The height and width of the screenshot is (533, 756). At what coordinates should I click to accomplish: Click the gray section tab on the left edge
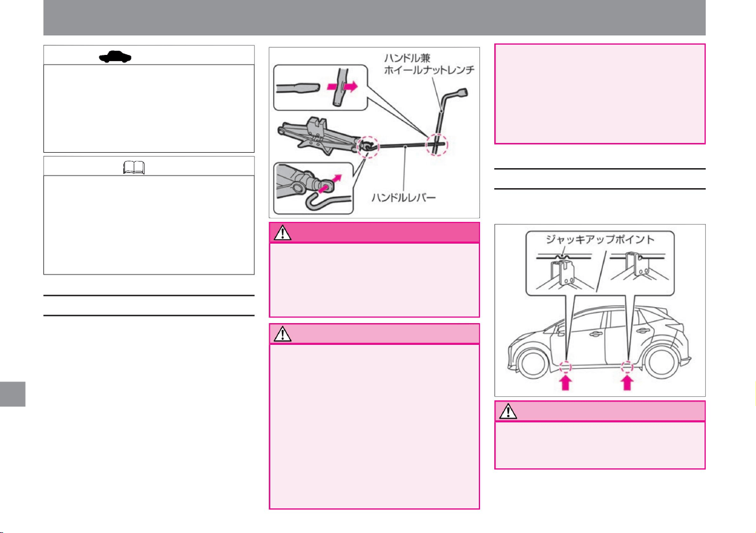coord(13,394)
